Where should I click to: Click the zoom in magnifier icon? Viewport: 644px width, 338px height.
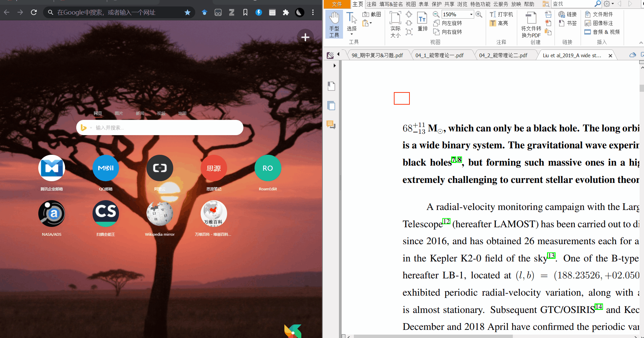point(479,14)
